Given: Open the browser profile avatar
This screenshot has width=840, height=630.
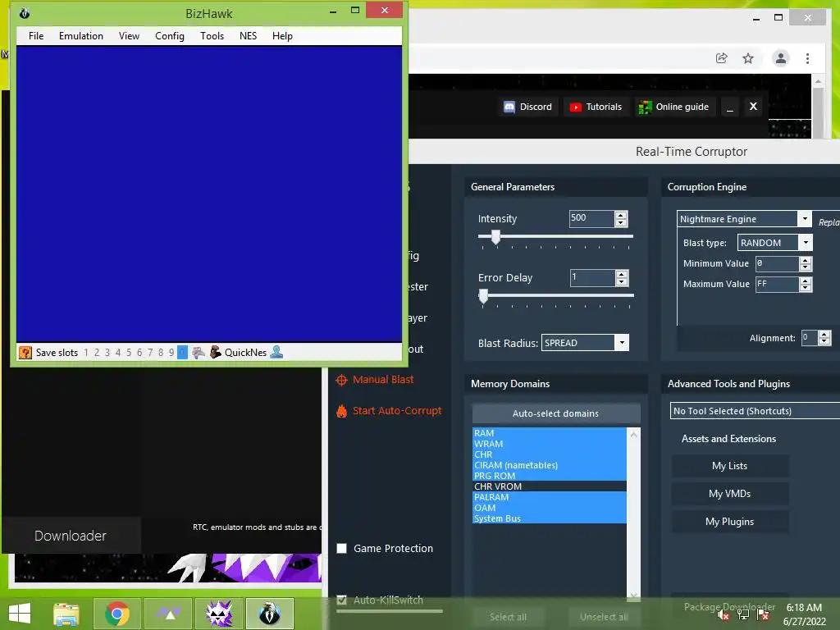Looking at the screenshot, I should pos(781,58).
